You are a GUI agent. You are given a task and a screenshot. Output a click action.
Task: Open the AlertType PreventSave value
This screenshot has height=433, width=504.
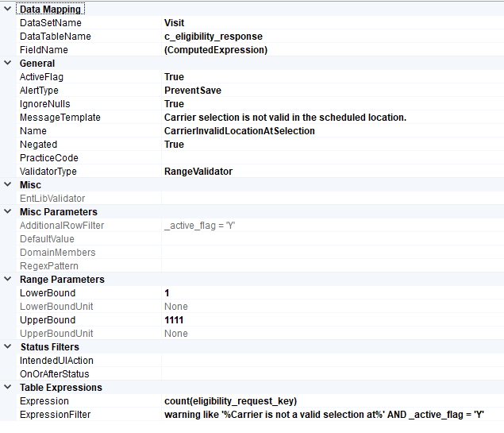[192, 91]
